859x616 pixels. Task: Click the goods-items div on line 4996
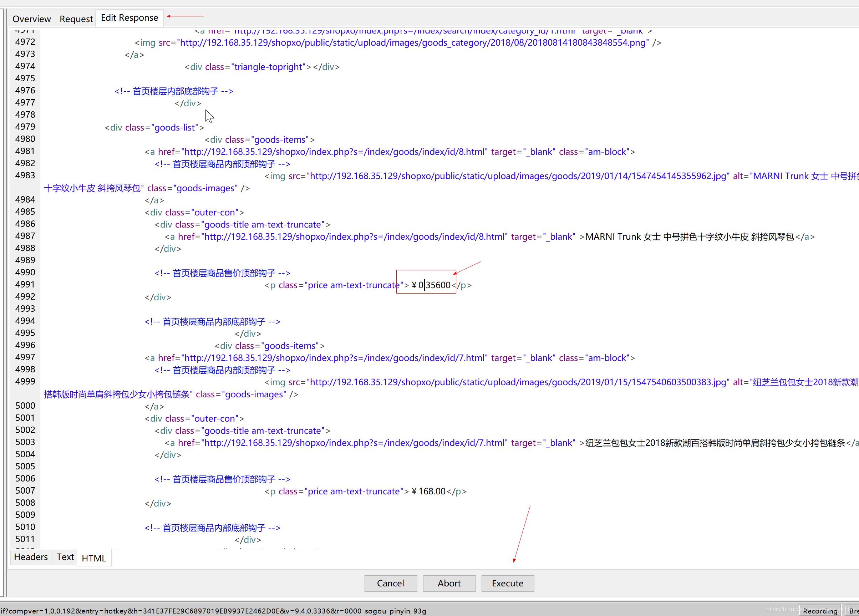point(270,346)
